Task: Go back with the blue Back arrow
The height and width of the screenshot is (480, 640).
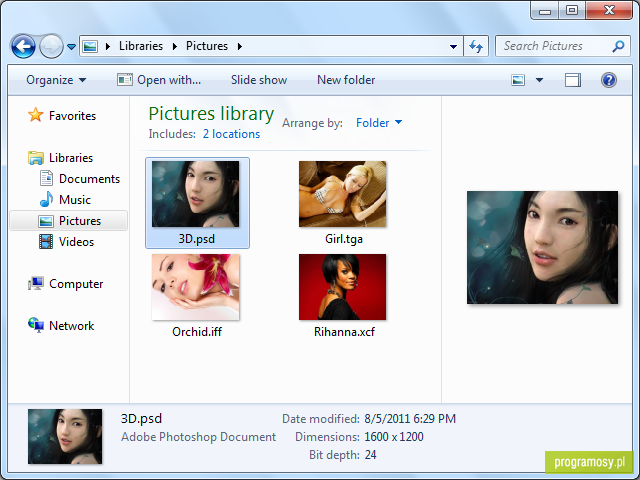Action: (x=23, y=47)
